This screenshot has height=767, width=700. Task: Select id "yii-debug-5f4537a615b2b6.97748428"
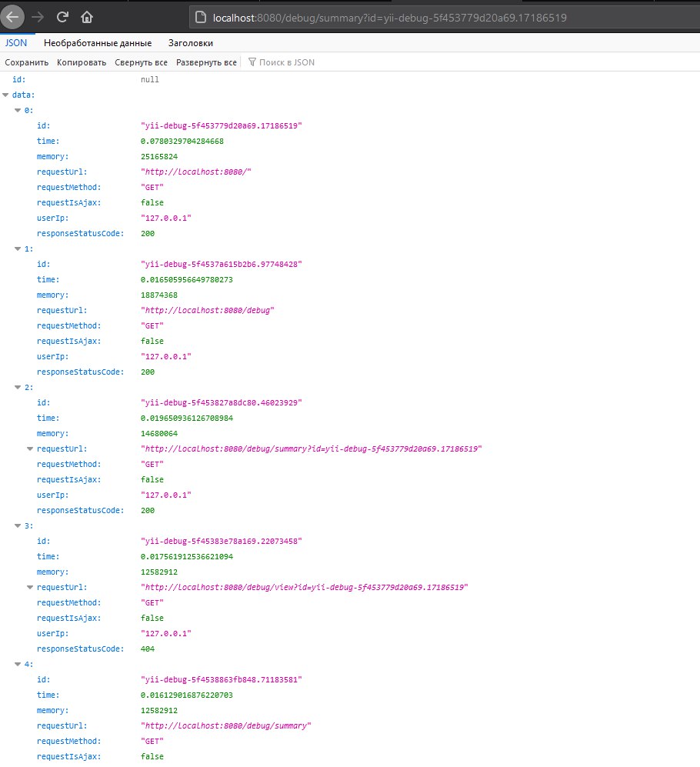221,264
